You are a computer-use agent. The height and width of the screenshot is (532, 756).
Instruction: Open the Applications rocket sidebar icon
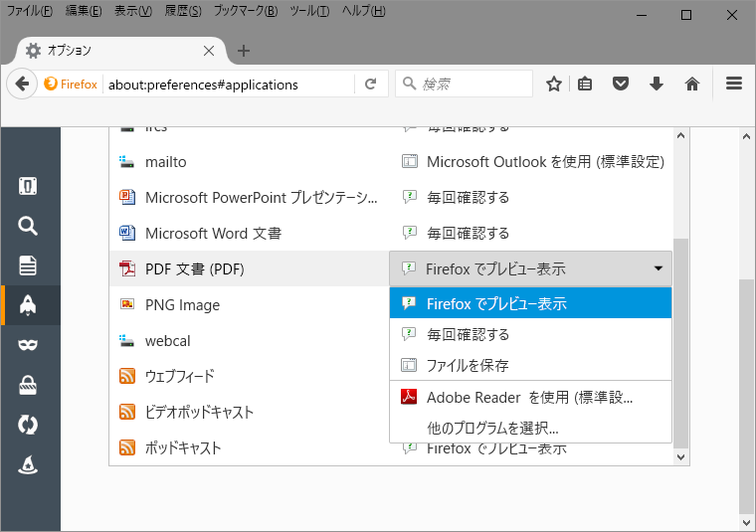[x=28, y=305]
